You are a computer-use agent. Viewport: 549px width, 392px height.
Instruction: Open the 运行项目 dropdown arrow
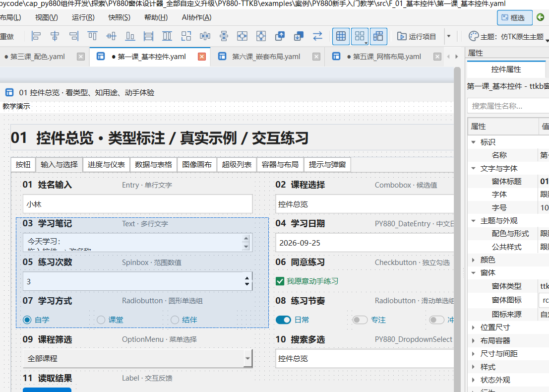(x=449, y=36)
